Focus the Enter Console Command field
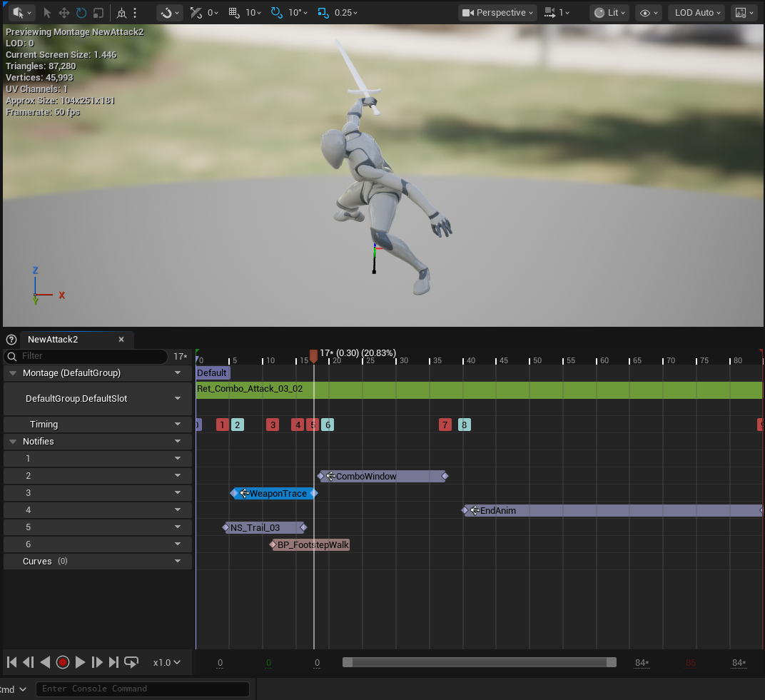This screenshot has width=765, height=700. [x=143, y=689]
